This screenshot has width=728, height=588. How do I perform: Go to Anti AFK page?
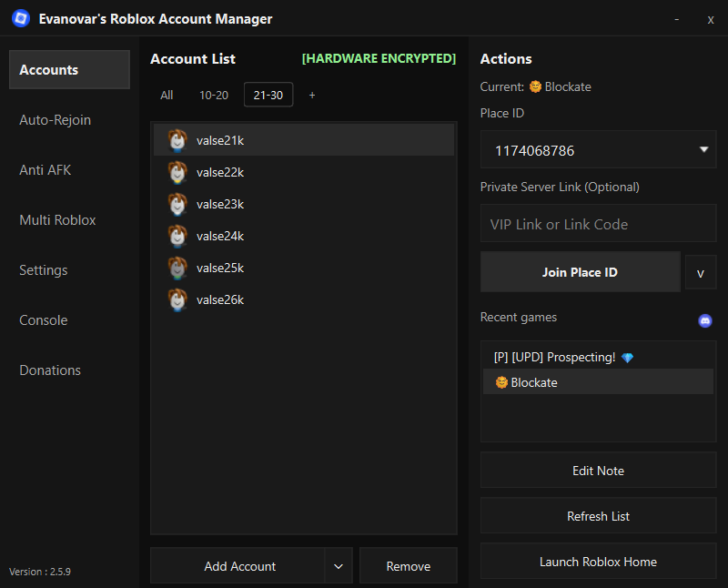(x=45, y=170)
